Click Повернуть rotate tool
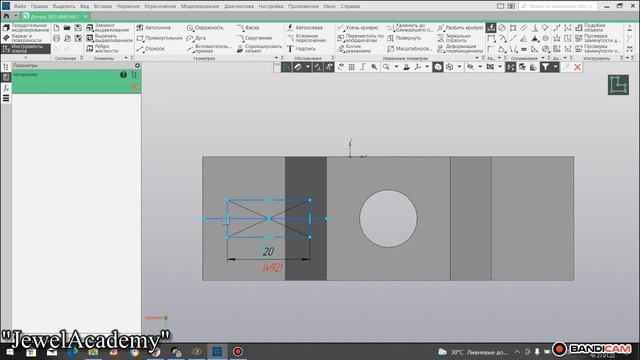The image size is (640, 360). coord(404,38)
